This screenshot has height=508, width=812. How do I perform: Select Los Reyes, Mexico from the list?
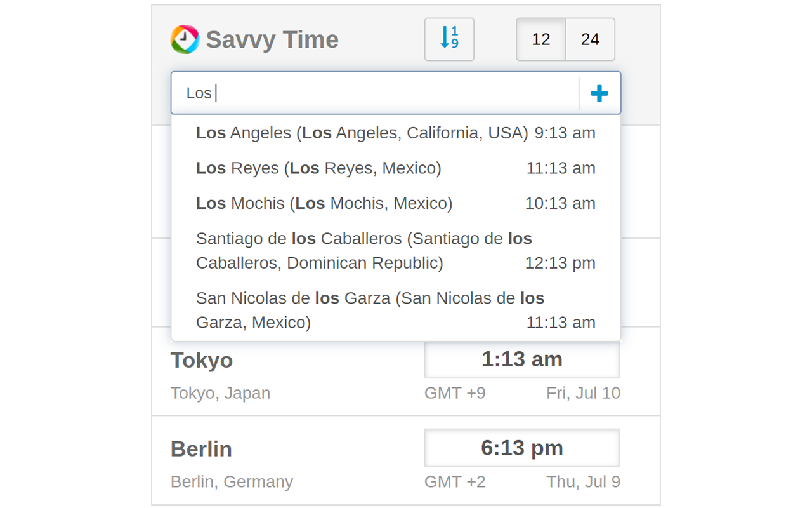coord(317,168)
